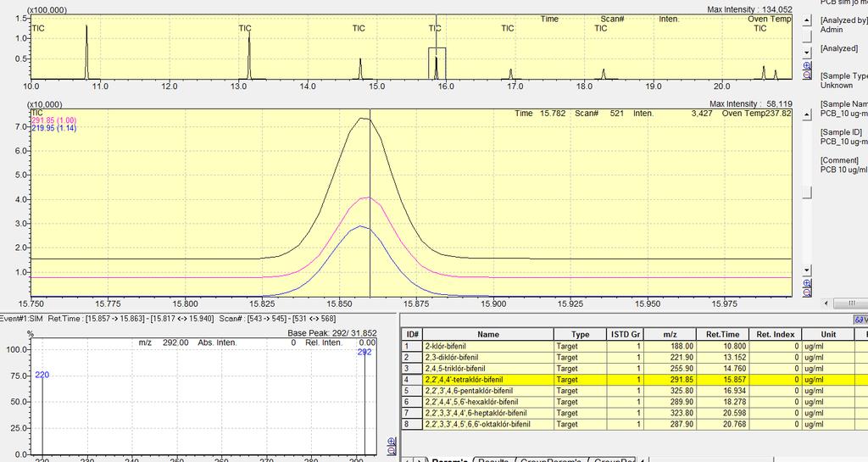
Task: Click the Admin analyst name in info panel
Action: click(831, 30)
